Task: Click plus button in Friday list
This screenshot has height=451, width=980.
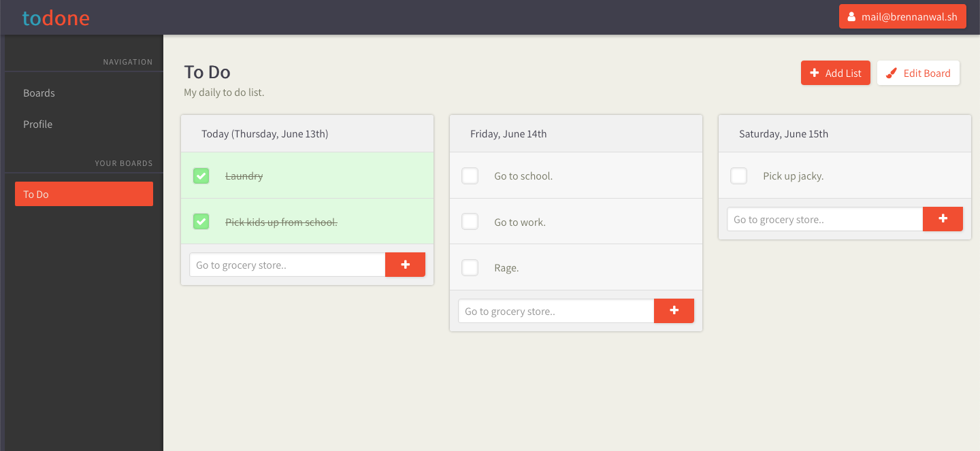Action: tap(674, 311)
